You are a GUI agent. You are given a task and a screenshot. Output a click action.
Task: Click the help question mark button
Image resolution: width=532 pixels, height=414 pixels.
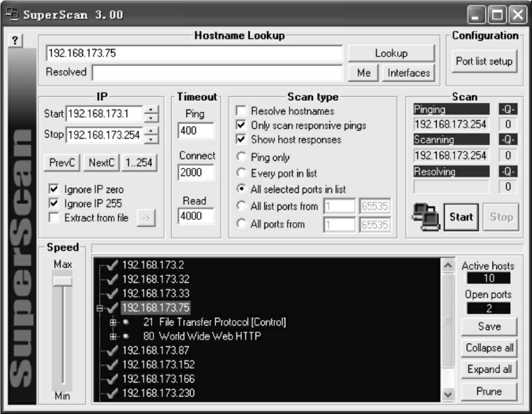pyautogui.click(x=16, y=40)
